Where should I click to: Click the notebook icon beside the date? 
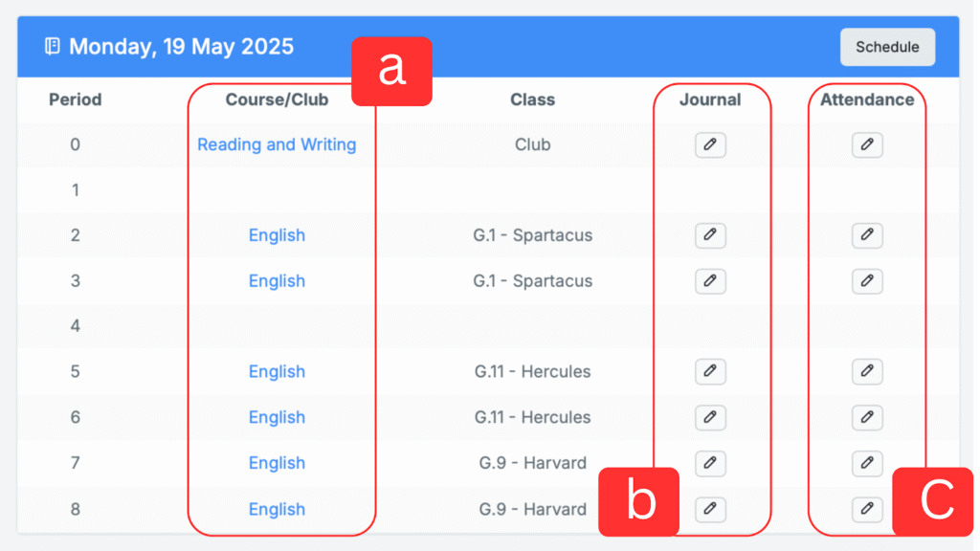53,46
